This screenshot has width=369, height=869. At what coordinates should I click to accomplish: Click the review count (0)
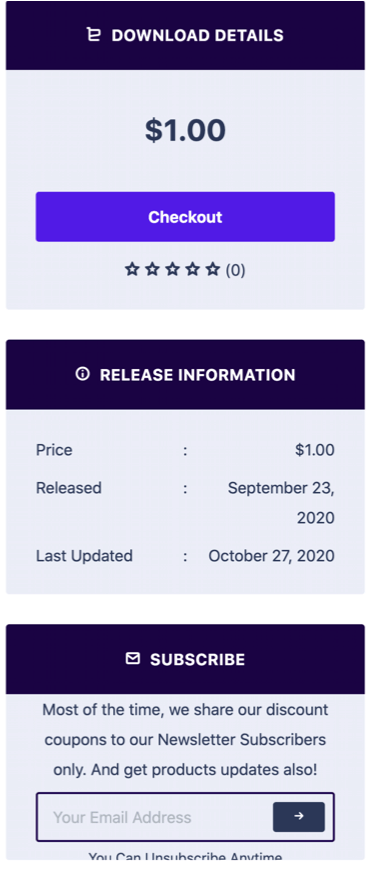[x=235, y=270]
